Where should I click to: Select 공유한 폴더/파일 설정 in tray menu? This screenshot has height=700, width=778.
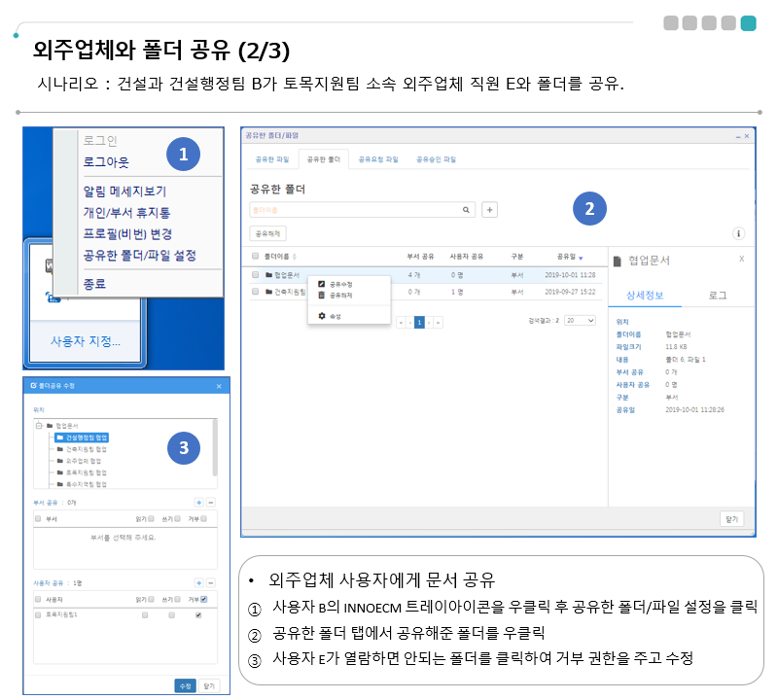coord(139,255)
